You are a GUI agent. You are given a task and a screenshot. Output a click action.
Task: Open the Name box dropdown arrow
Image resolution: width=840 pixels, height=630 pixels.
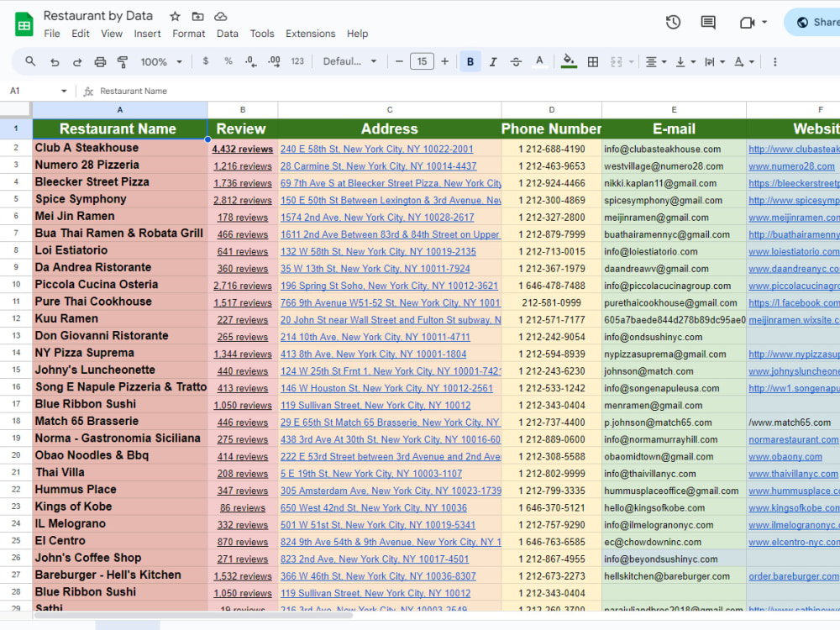[x=64, y=91]
